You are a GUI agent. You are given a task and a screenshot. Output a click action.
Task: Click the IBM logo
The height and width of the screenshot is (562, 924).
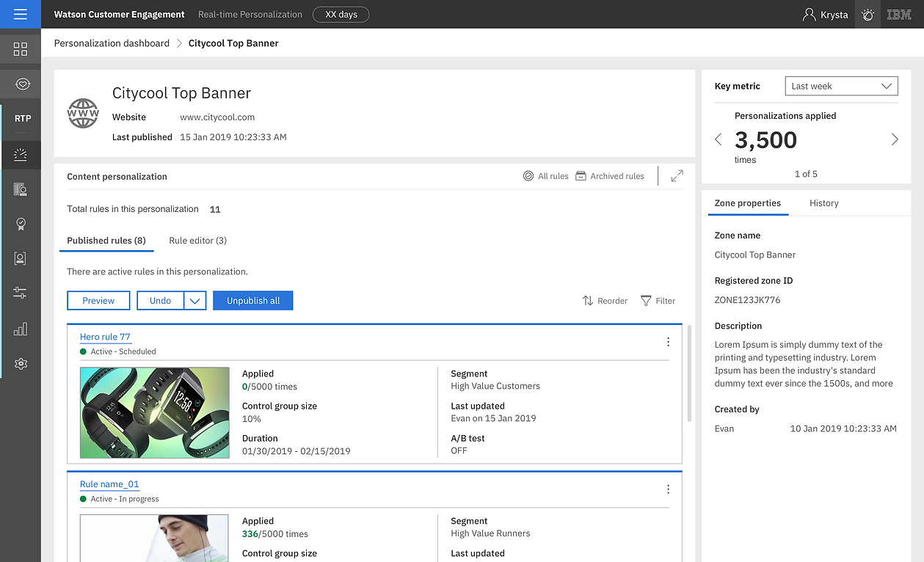pyautogui.click(x=899, y=14)
